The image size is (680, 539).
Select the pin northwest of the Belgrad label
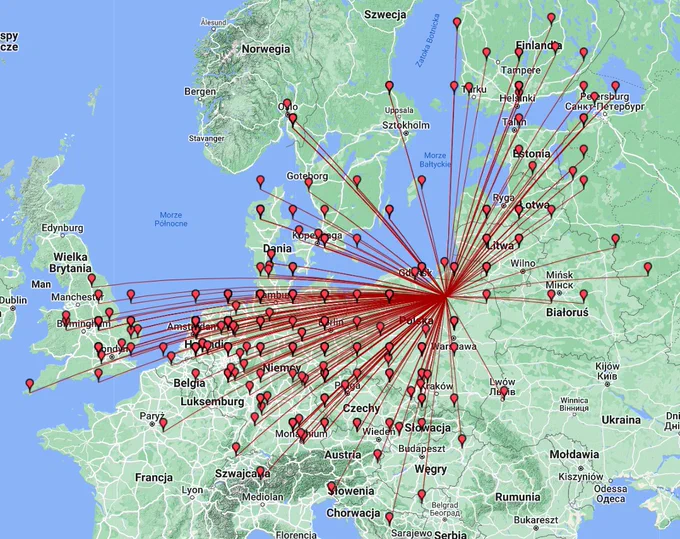click(x=422, y=495)
